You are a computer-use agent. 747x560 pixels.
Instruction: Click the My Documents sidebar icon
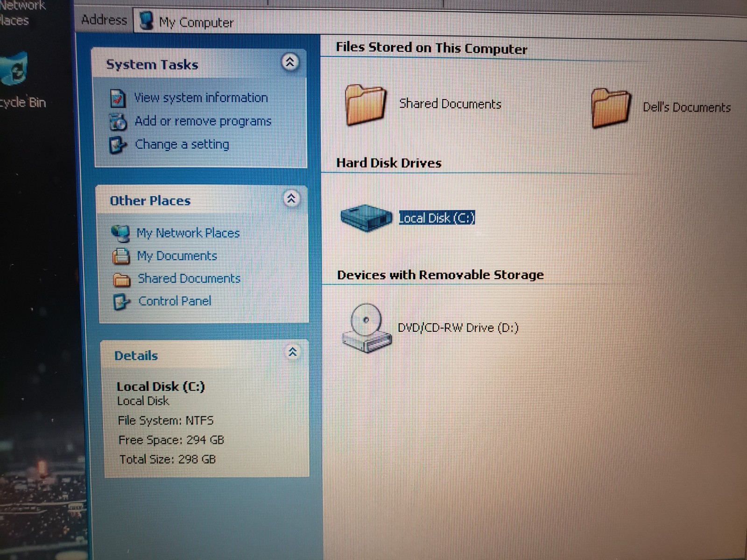pyautogui.click(x=121, y=256)
